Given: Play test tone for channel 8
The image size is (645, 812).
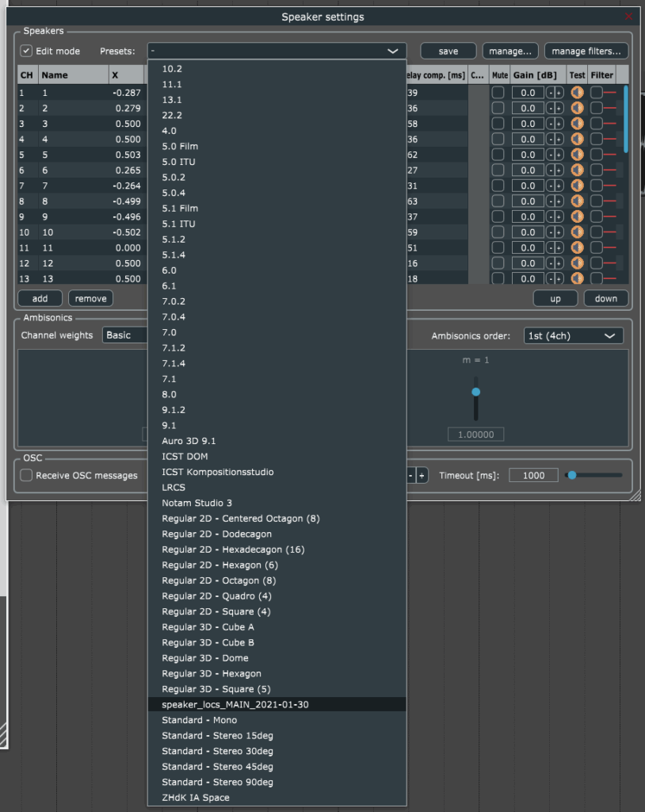Looking at the screenshot, I should pos(577,201).
